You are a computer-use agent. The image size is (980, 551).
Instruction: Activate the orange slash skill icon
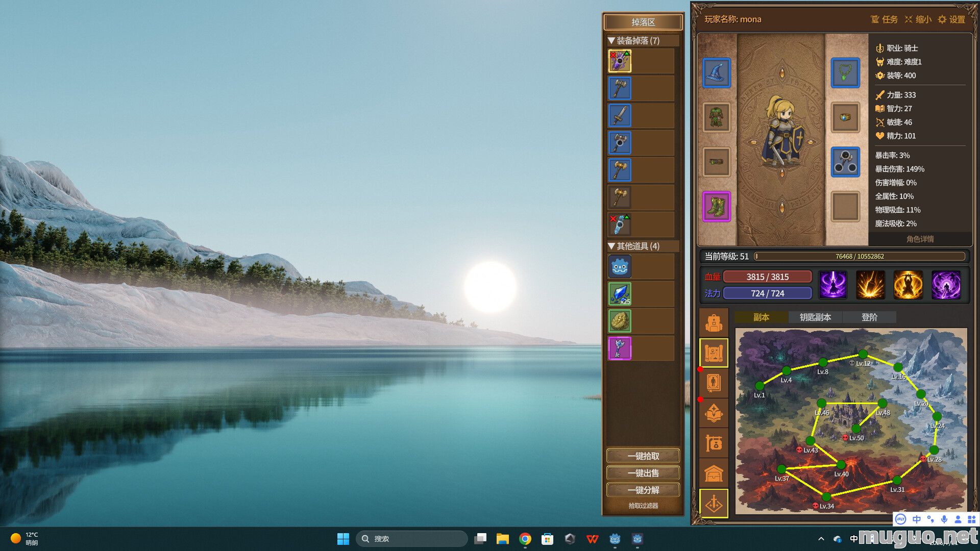[870, 285]
